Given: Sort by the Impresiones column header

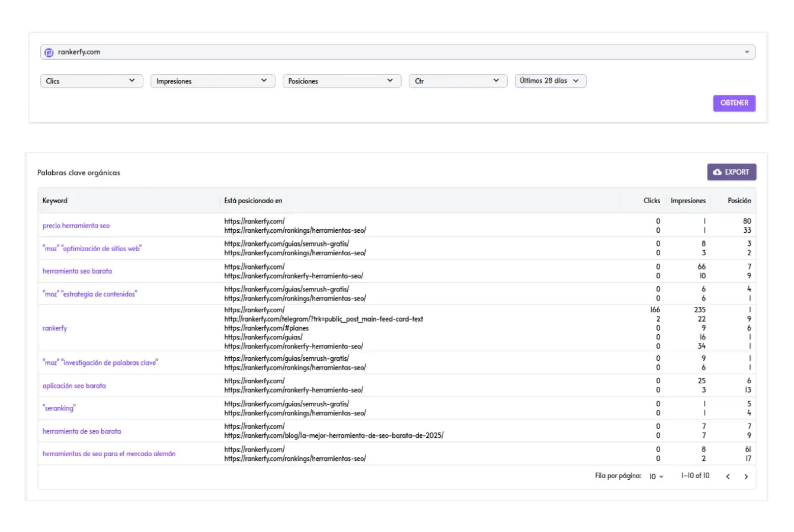Looking at the screenshot, I should pos(688,201).
